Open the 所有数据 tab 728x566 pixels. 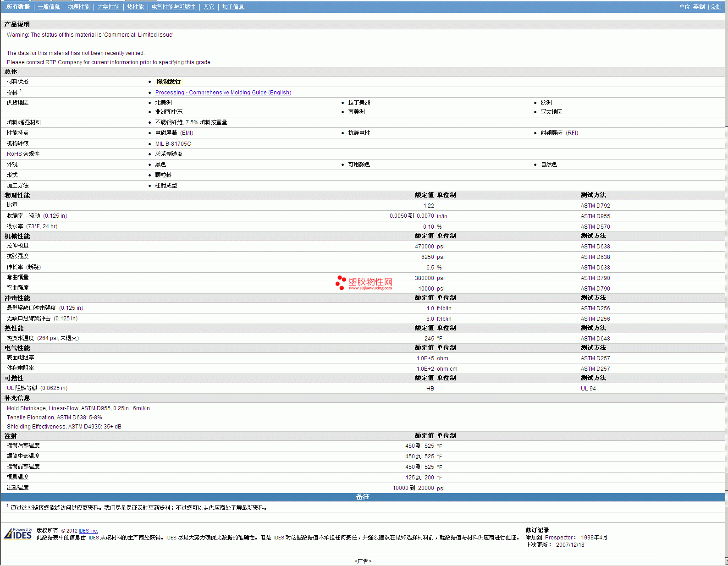pos(18,7)
